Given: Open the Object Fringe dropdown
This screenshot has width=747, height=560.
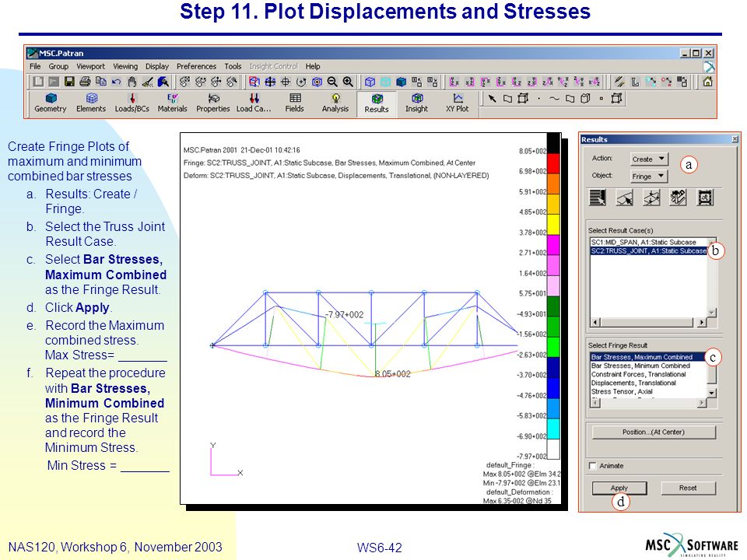Looking at the screenshot, I should coord(649,177).
